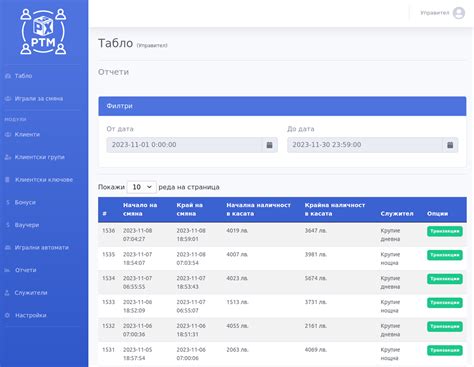Open rows-per-page dropdown showing 10

pyautogui.click(x=142, y=187)
